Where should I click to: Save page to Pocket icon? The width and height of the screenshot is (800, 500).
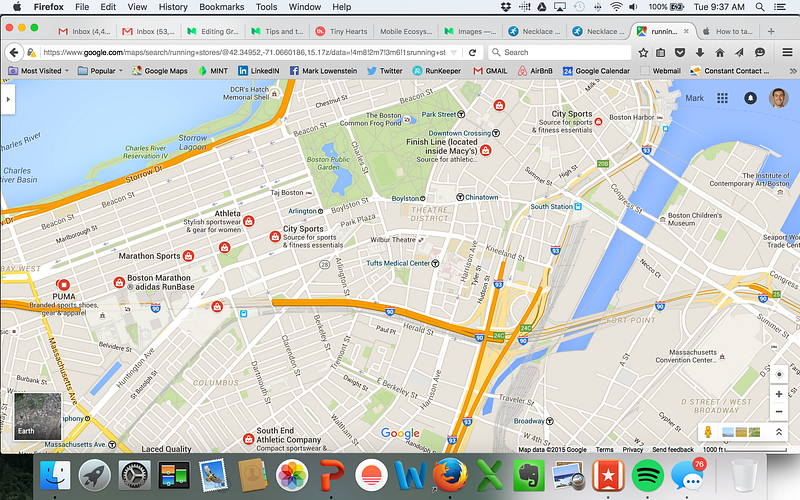(x=680, y=52)
